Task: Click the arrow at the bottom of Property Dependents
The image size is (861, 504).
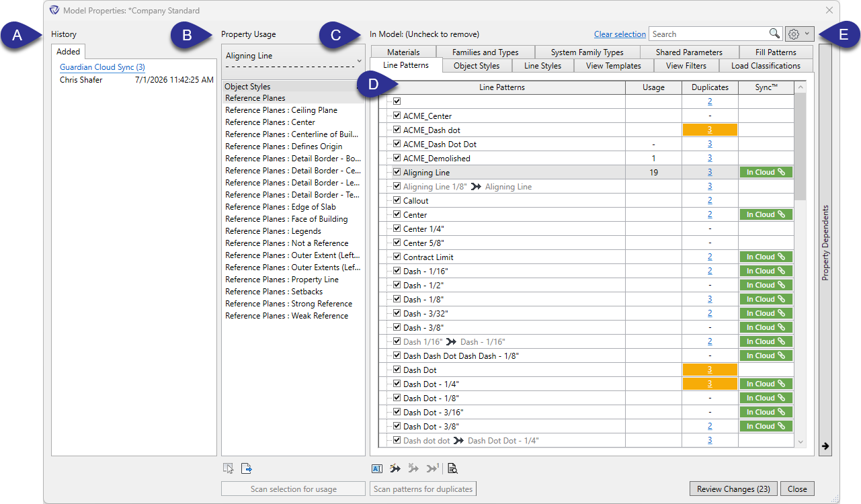Action: coord(825,446)
